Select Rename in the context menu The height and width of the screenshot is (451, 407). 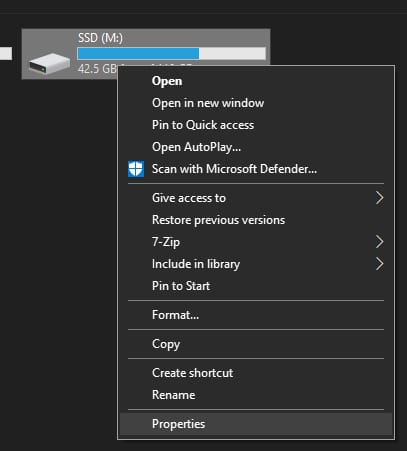pyautogui.click(x=256, y=395)
